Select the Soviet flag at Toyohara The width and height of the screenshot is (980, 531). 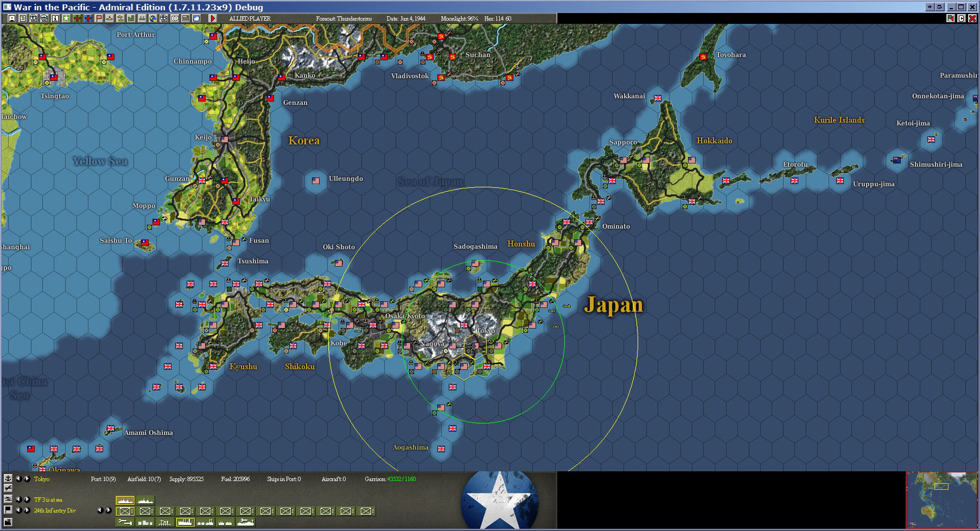703,57
